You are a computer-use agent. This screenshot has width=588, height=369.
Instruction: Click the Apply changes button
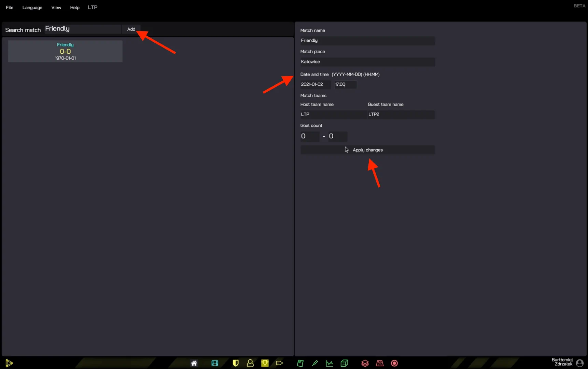click(x=367, y=150)
